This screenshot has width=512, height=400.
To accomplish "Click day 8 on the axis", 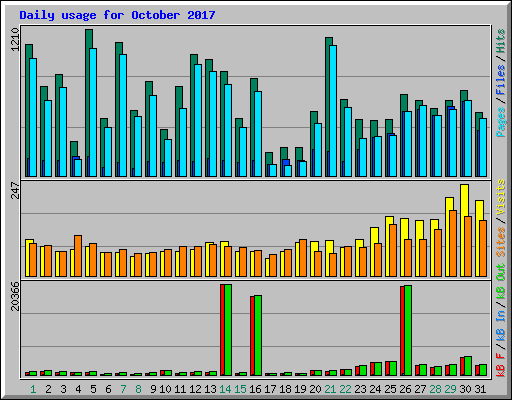I will 138,389.
